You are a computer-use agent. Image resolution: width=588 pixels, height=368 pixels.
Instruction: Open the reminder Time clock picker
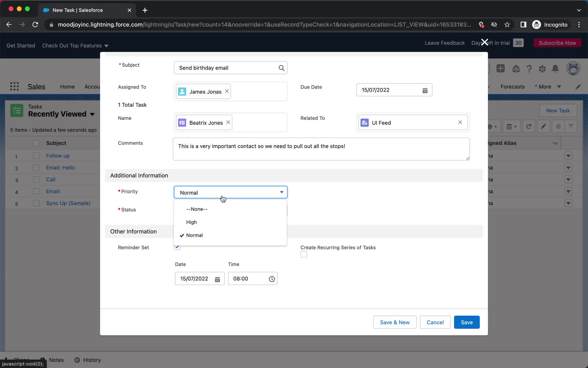(272, 279)
